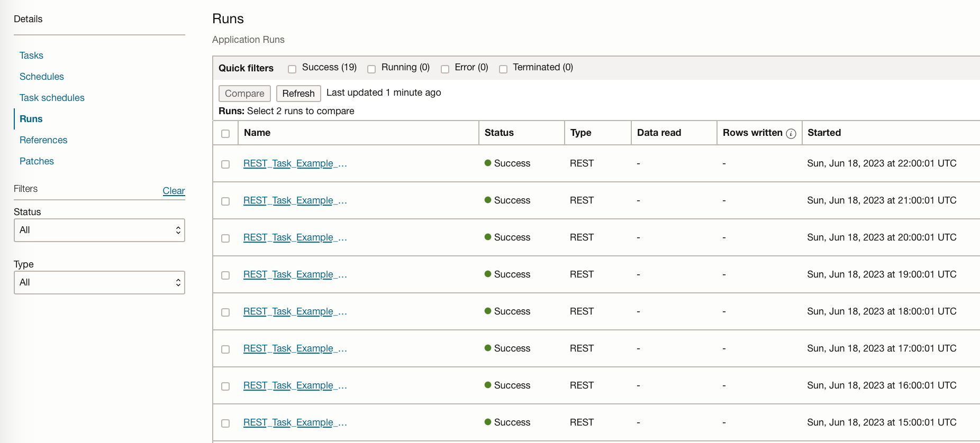The height and width of the screenshot is (443, 980).
Task: Select the run started at 19:00:01 UTC
Action: pos(225,275)
